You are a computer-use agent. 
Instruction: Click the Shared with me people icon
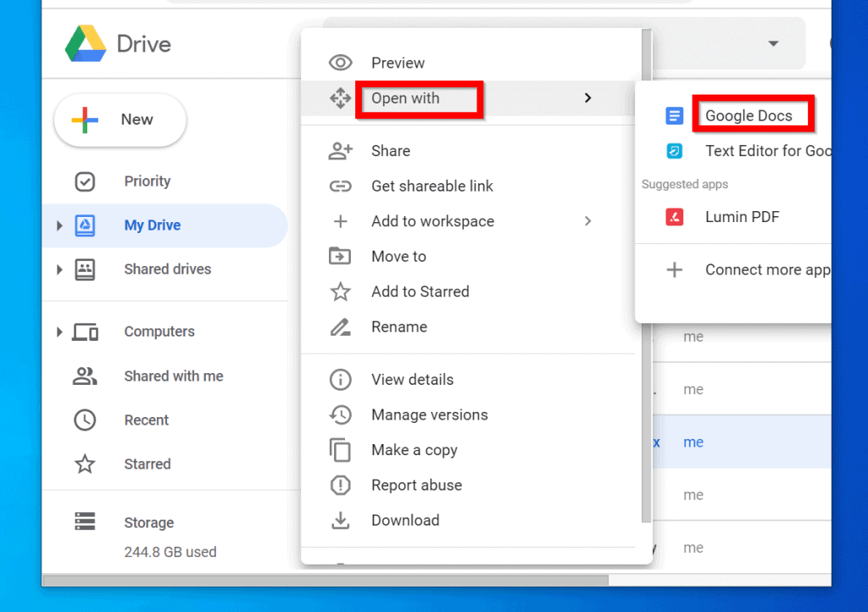(85, 376)
